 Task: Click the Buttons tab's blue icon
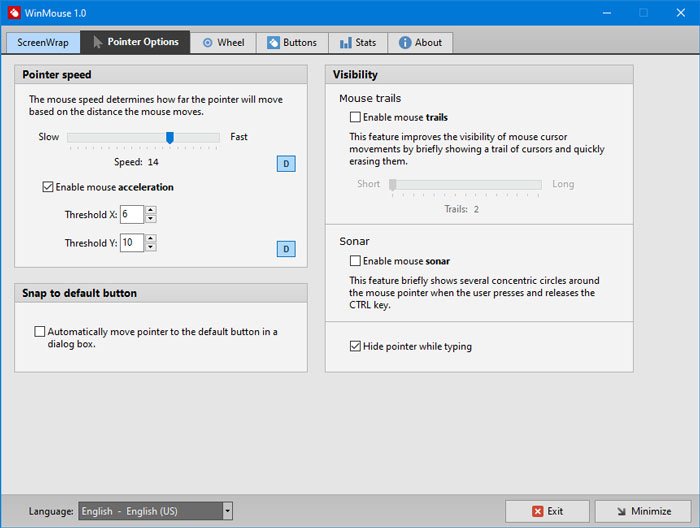273,43
